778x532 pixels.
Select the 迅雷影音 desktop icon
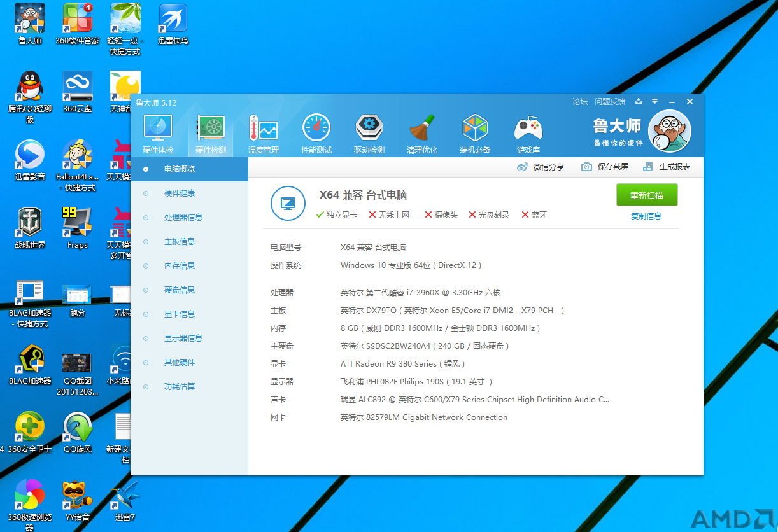30,160
